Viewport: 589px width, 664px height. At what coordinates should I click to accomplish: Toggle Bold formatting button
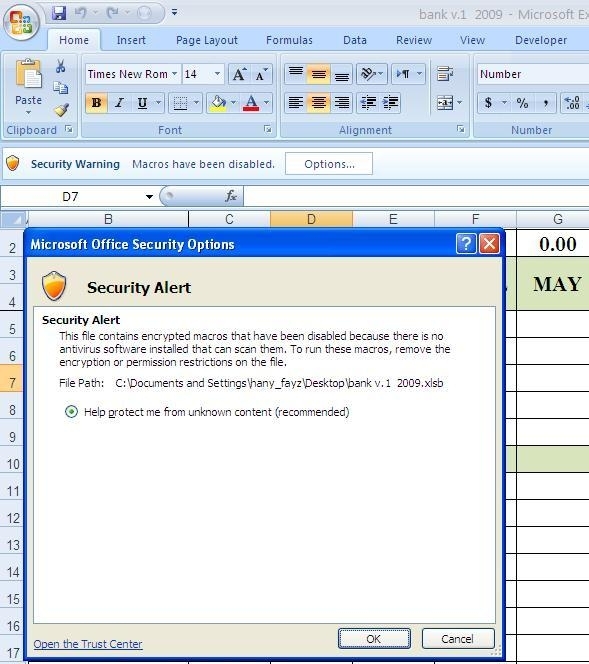click(97, 102)
